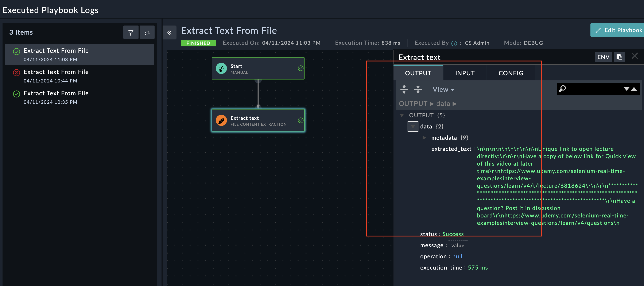
Task: Click the Extract text step orange icon
Action: [221, 120]
